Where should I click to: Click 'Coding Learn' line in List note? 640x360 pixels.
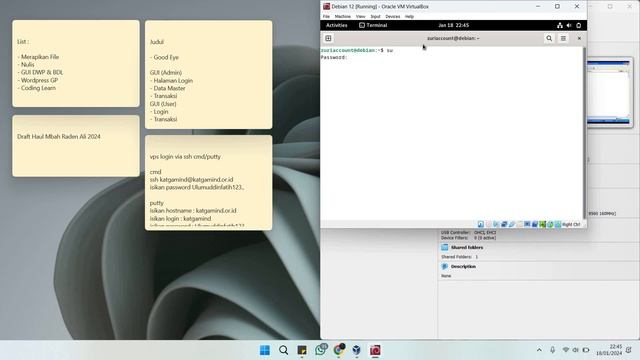point(37,88)
